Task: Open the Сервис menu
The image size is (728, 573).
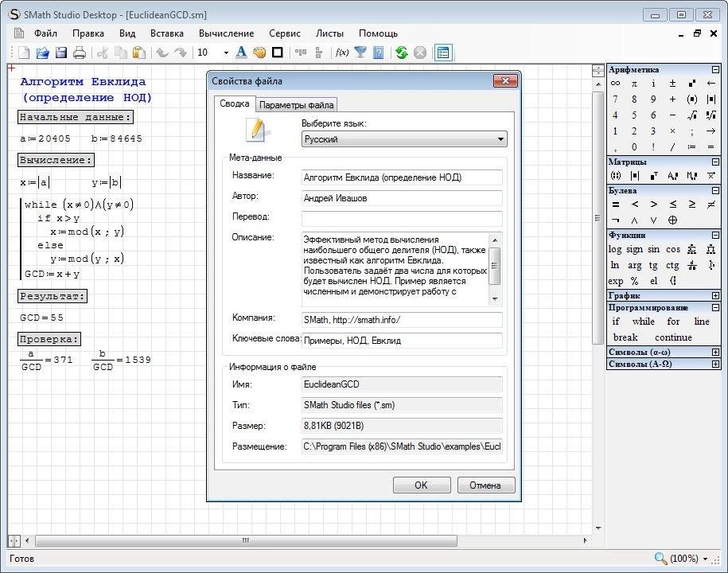Action: coord(285,33)
